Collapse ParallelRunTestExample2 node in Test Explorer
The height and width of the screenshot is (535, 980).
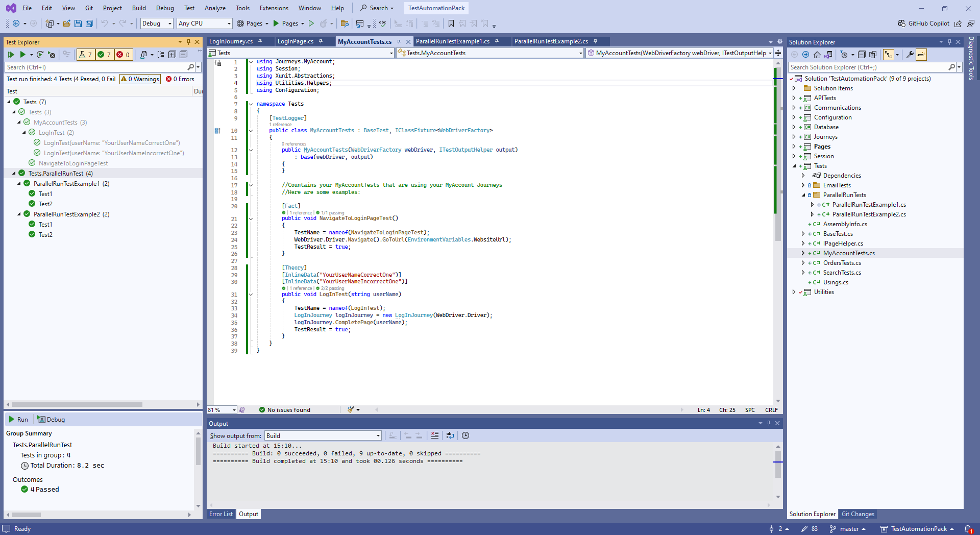coord(19,214)
